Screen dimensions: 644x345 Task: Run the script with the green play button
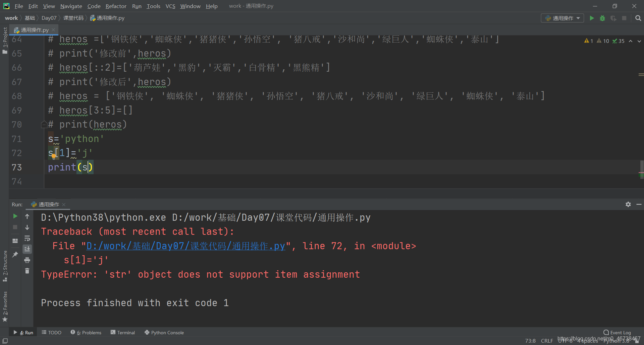592,18
